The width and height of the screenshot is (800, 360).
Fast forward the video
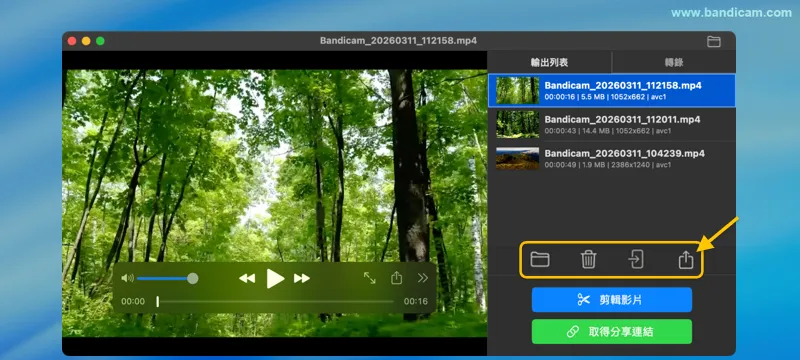(302, 278)
